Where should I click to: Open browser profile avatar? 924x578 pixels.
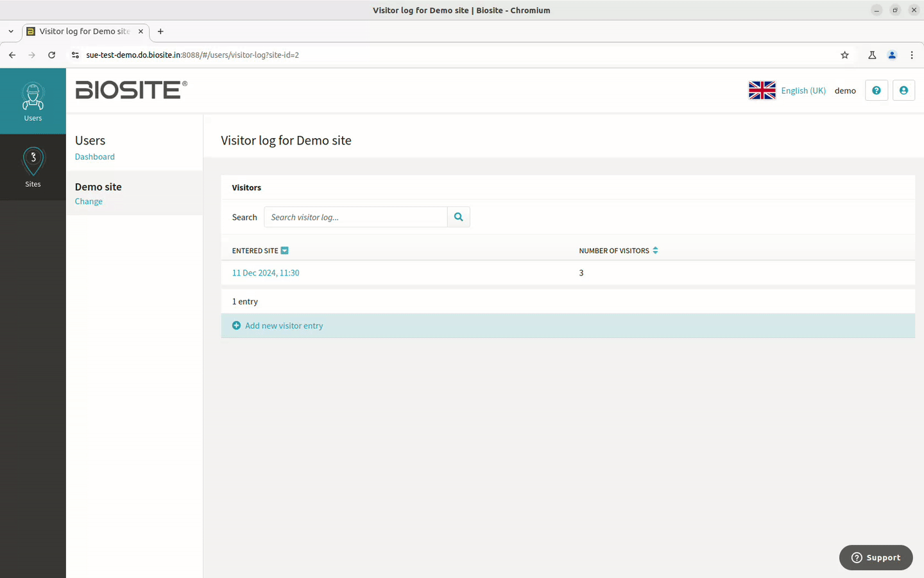(x=892, y=55)
